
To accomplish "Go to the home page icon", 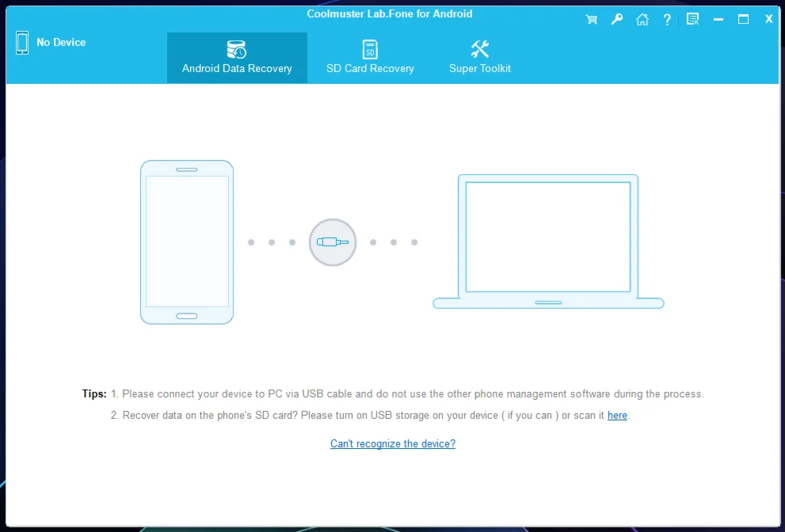I will (x=642, y=20).
